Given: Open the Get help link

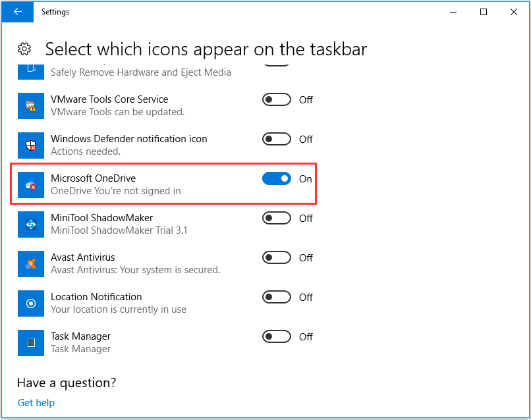Looking at the screenshot, I should [36, 403].
